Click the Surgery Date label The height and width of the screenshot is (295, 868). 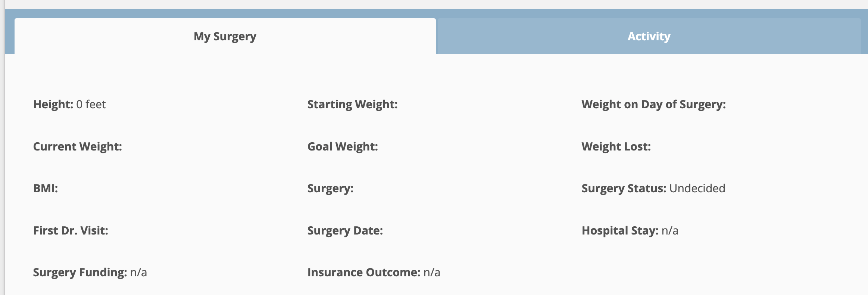(345, 231)
